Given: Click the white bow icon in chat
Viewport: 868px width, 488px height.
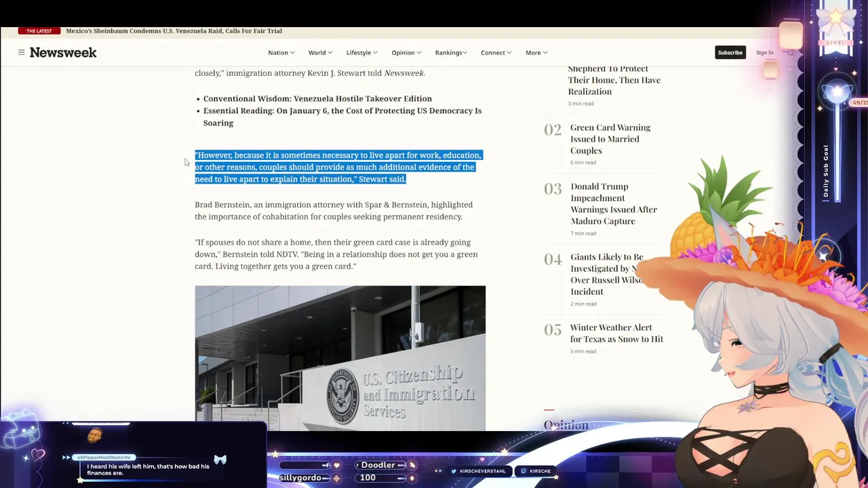Looking at the screenshot, I should click(x=220, y=460).
